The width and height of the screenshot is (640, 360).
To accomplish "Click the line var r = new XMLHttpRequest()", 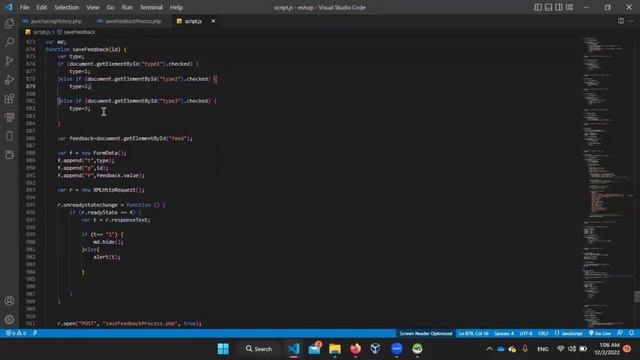I will pos(101,190).
